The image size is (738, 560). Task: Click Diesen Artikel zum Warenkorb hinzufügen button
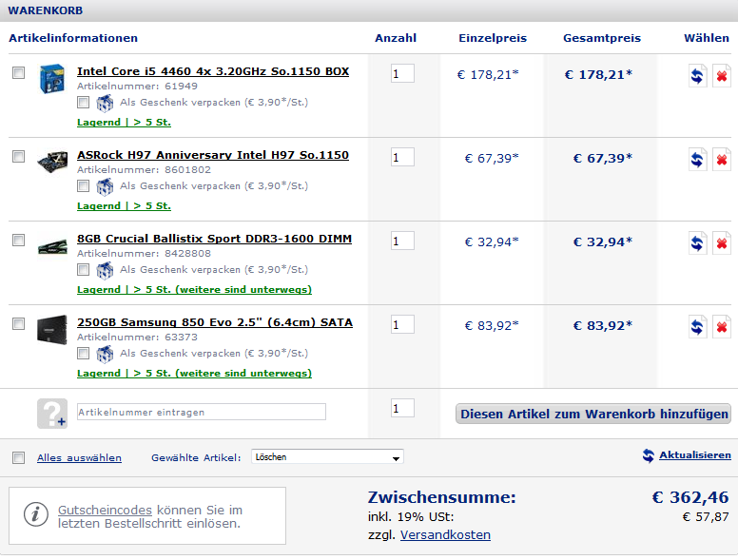point(593,414)
